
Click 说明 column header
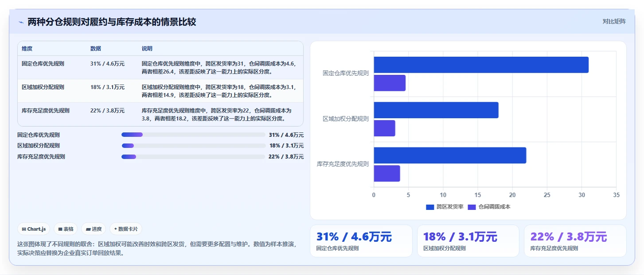coord(147,48)
